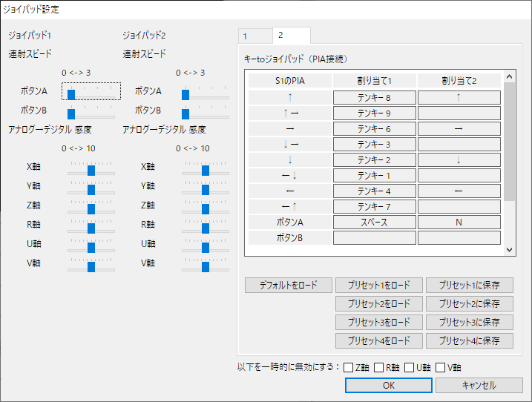Load defaults with デフォルトをロード
Viewport: 532px width, 402px height.
[289, 286]
